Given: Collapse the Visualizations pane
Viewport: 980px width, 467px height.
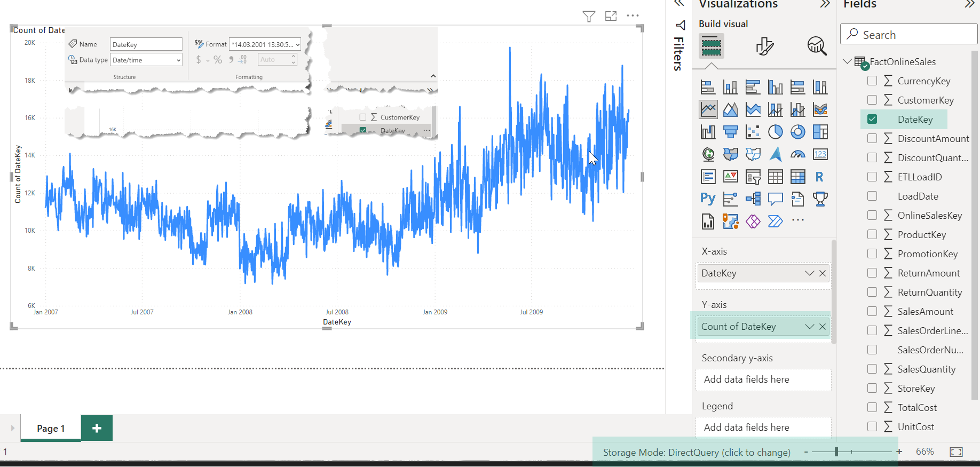Looking at the screenshot, I should point(825,4).
